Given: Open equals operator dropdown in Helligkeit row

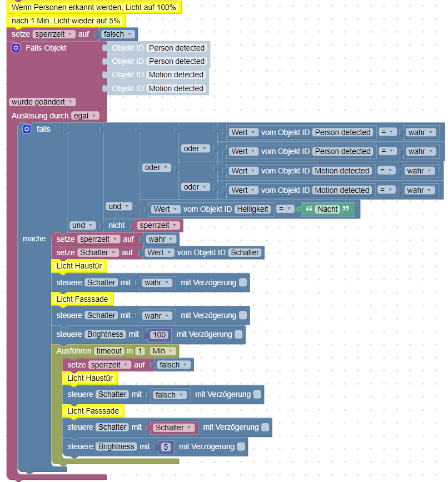Looking at the screenshot, I should (285, 210).
